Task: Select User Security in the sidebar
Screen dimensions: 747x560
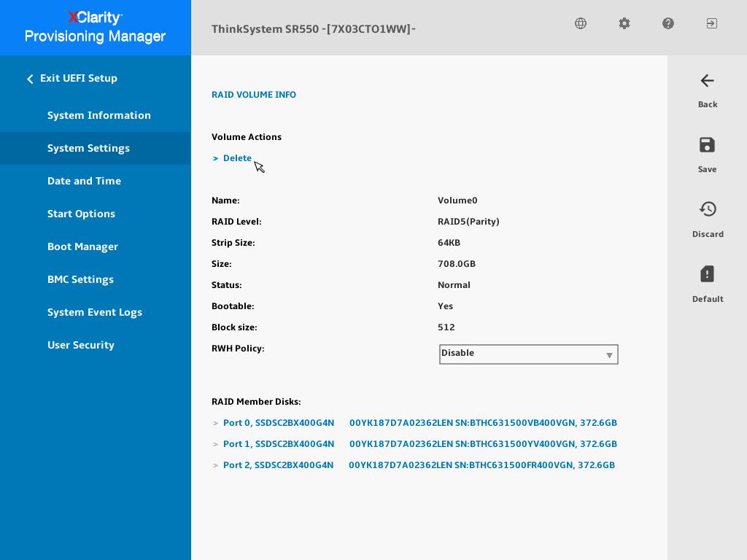Action: click(81, 345)
